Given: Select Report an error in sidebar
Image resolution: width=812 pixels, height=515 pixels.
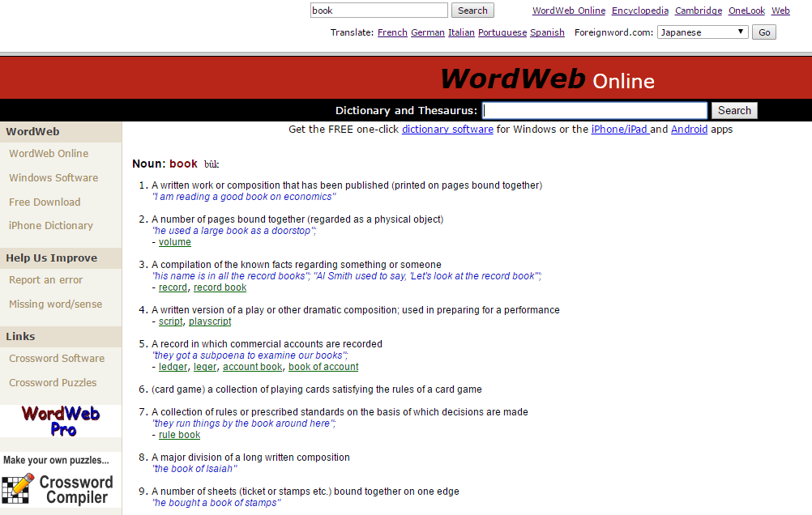Looking at the screenshot, I should pyautogui.click(x=45, y=280).
